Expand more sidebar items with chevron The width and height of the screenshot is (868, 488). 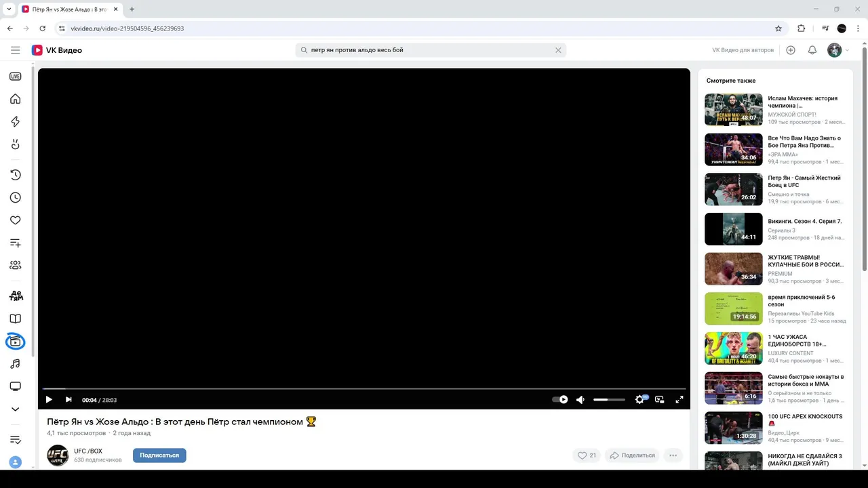coord(15,409)
